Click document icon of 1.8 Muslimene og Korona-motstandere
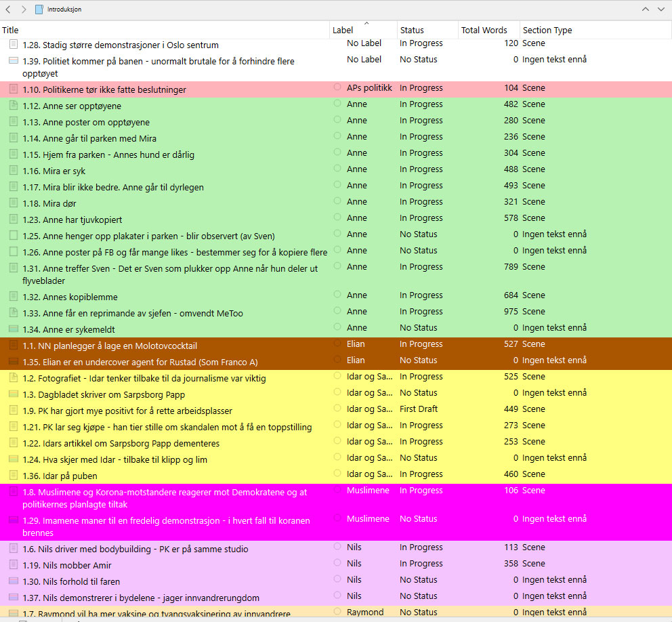Image resolution: width=672 pixels, height=622 pixels. [14, 492]
